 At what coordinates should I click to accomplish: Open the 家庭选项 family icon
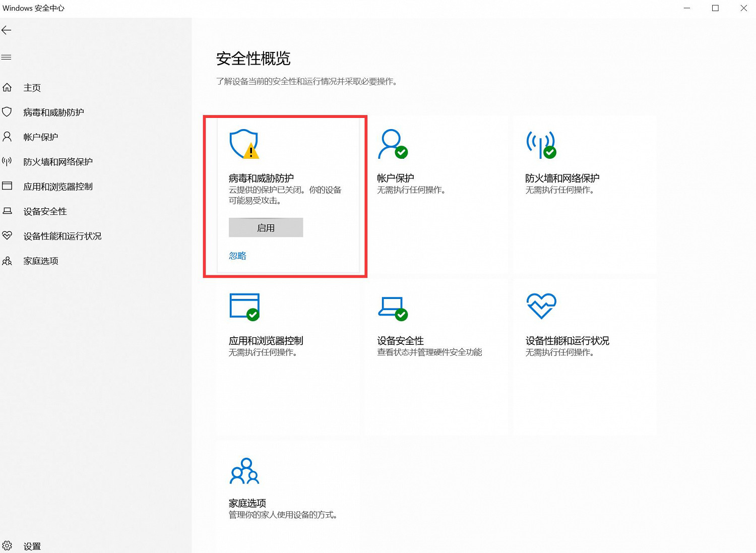[244, 470]
